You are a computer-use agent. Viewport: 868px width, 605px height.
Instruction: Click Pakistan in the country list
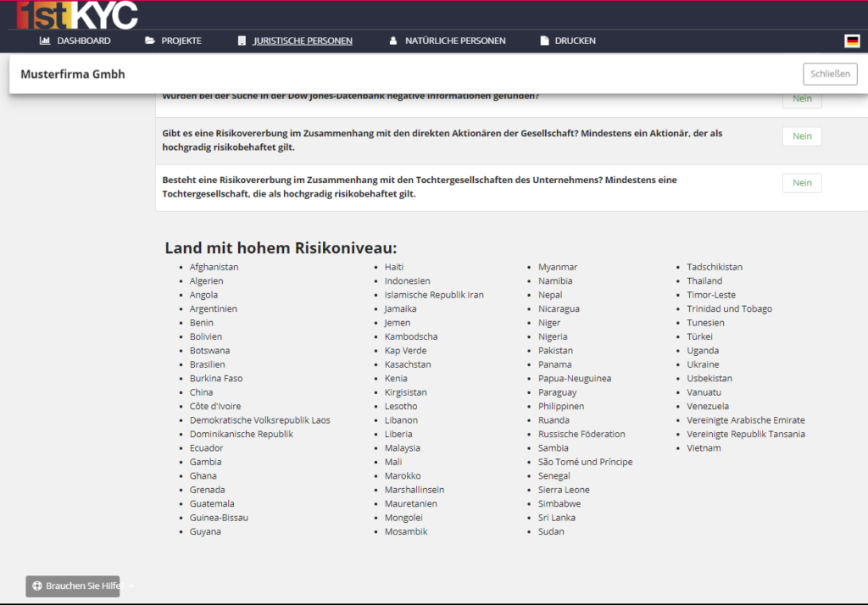pos(555,351)
